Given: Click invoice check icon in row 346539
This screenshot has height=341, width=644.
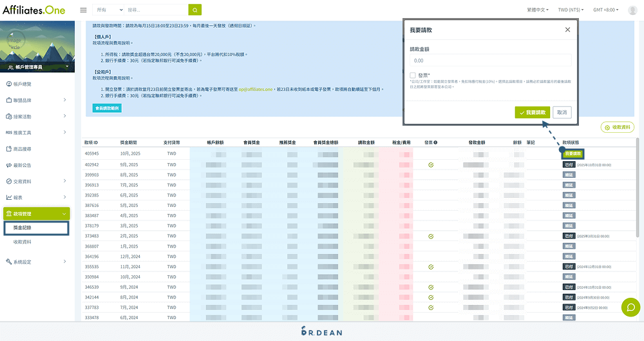Looking at the screenshot, I should (x=431, y=287).
